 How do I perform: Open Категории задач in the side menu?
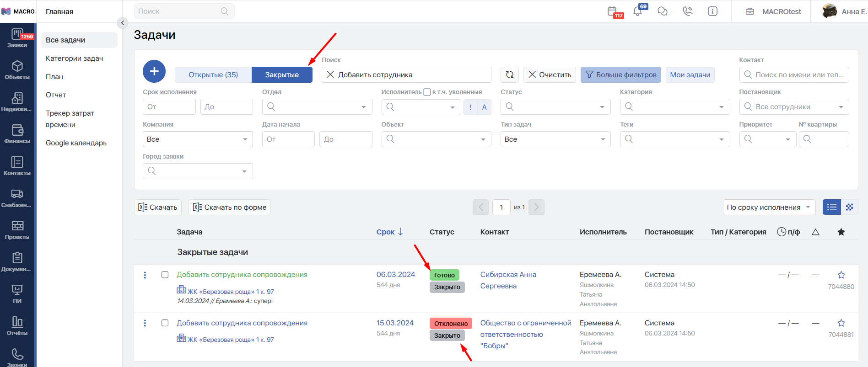pos(74,59)
